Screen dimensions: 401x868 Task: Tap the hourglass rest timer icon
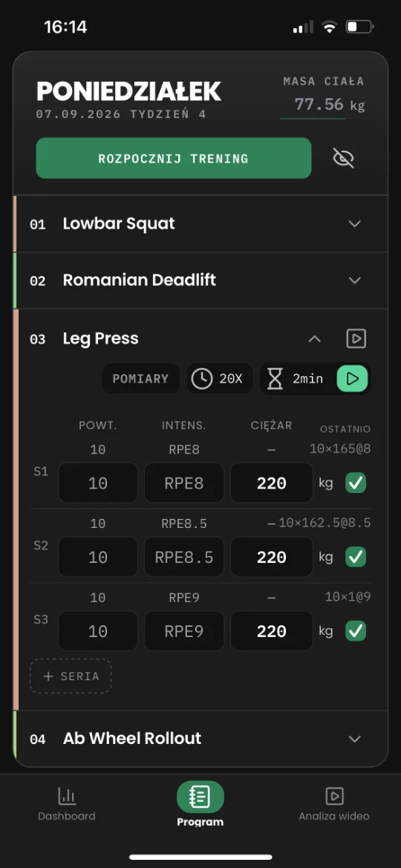(276, 379)
